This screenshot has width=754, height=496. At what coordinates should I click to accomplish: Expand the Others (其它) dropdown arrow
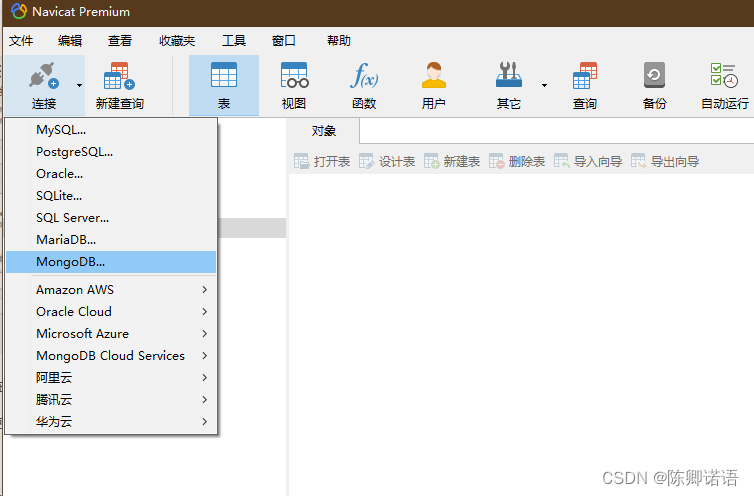click(544, 86)
